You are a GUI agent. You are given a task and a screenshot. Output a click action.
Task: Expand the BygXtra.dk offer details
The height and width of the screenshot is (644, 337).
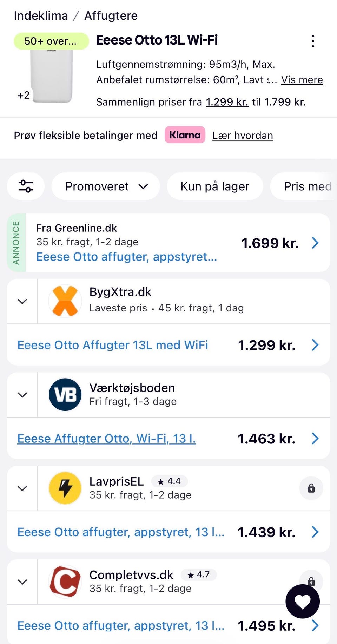(22, 301)
